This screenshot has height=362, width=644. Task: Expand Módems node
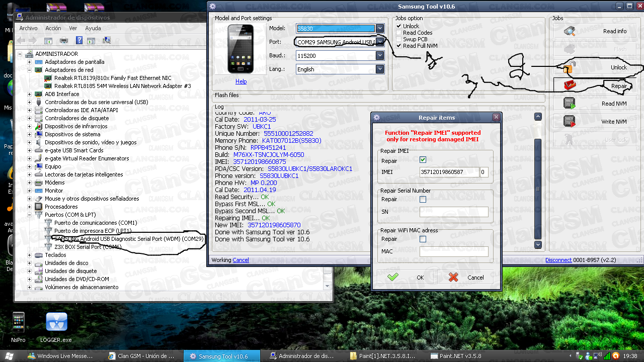pos(29,183)
